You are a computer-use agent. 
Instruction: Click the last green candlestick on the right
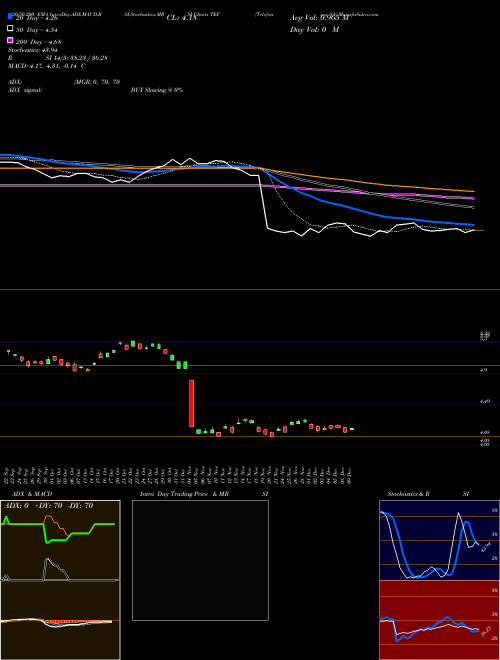pos(352,429)
